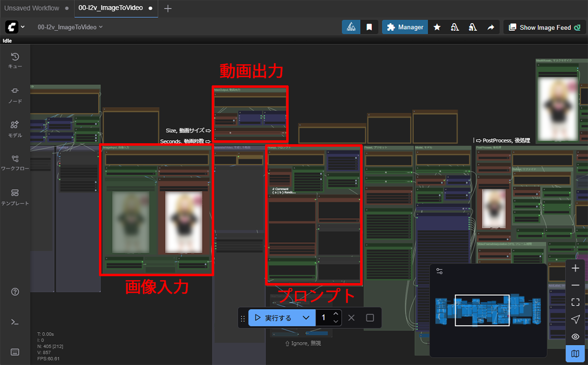Screen dimensions: 588x365
Task: Expand the ComfyUI logo main menu
Action: [x=15, y=27]
